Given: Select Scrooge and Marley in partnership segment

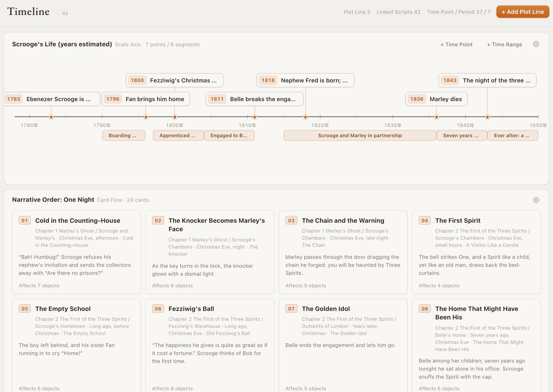Looking at the screenshot, I should [360, 135].
